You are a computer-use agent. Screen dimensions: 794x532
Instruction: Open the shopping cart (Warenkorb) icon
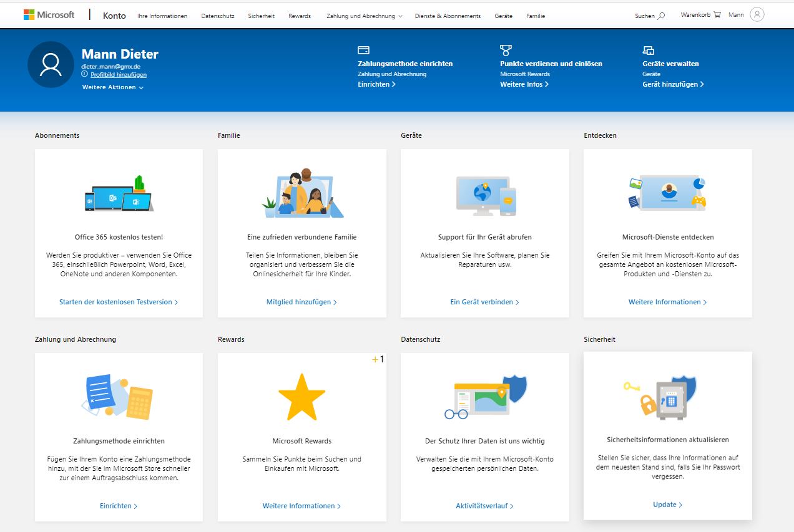pyautogui.click(x=717, y=14)
